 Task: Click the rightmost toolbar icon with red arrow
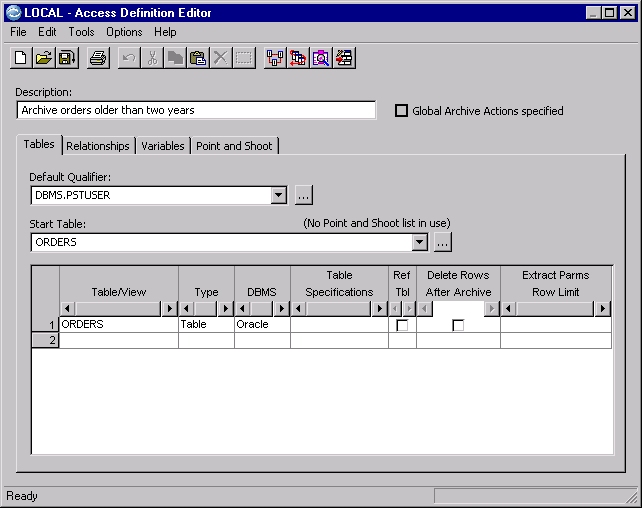344,58
